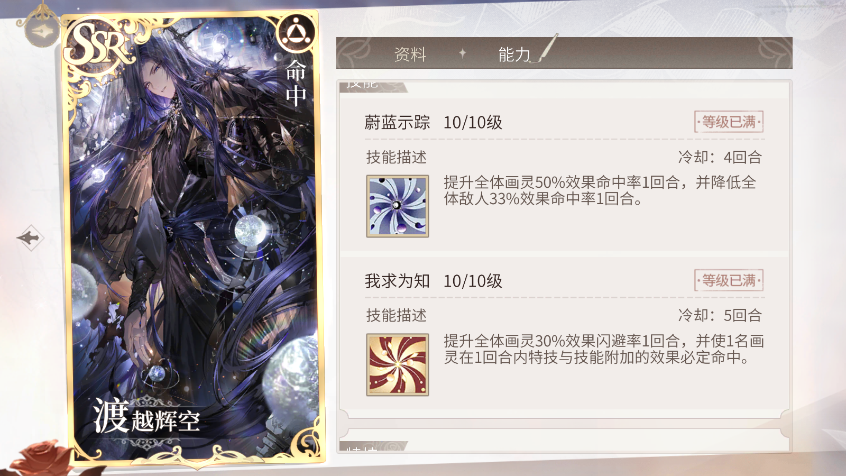
Task: Show previous card via diamond arrow
Action: click(30, 237)
